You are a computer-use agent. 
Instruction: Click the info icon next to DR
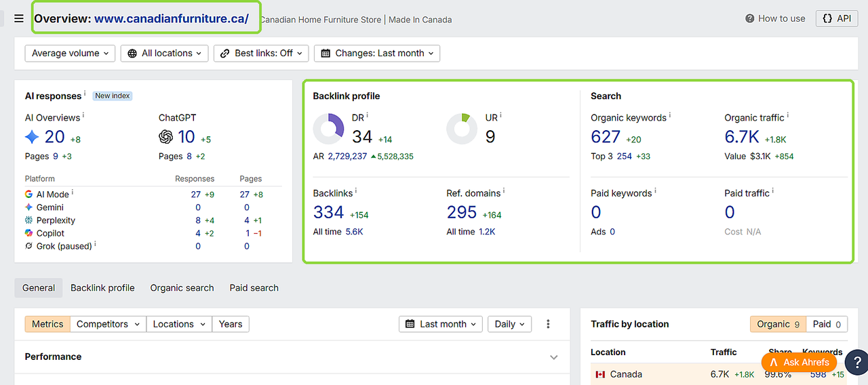point(368,116)
